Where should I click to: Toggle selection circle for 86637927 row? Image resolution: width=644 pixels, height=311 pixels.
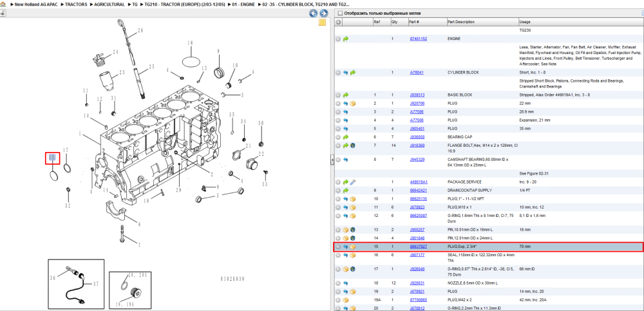(338, 247)
